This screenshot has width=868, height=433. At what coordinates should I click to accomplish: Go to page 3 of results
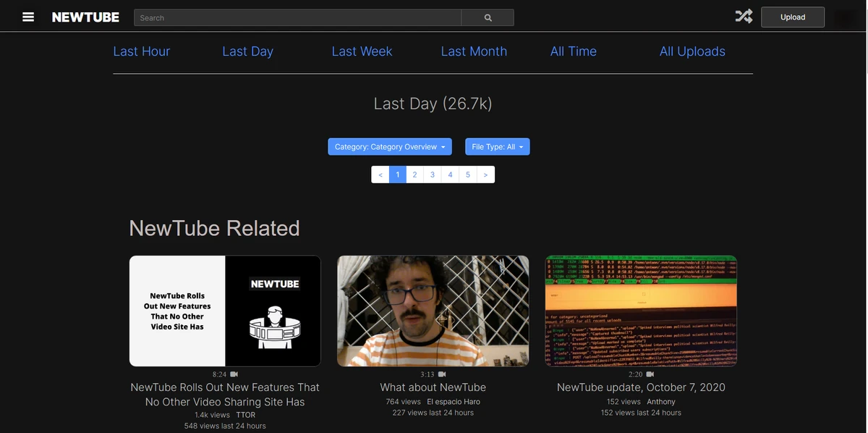(x=432, y=174)
